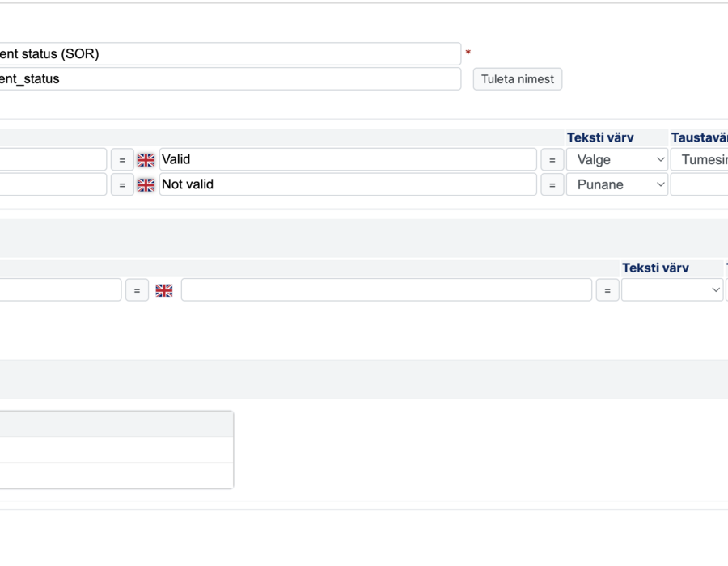This screenshot has width=728, height=566.
Task: Click the empty translation field in lower section
Action: tap(387, 290)
